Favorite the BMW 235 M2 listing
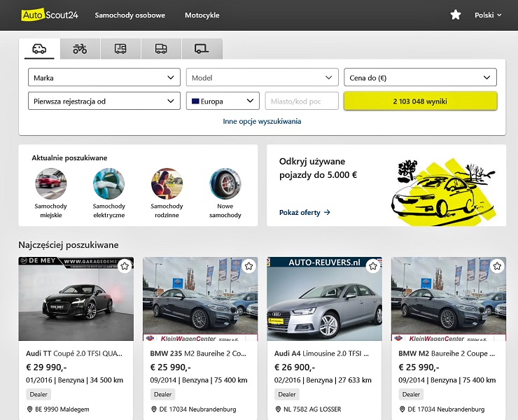This screenshot has width=518, height=420. pyautogui.click(x=248, y=266)
